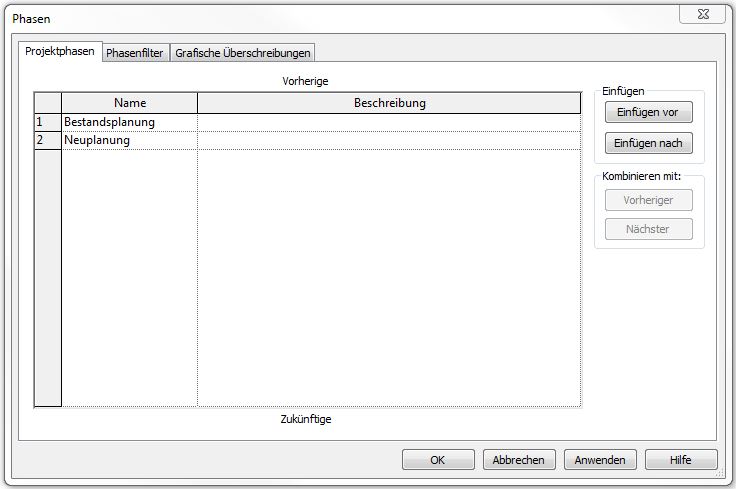
Task: Confirm the dialog with OK
Action: click(438, 460)
